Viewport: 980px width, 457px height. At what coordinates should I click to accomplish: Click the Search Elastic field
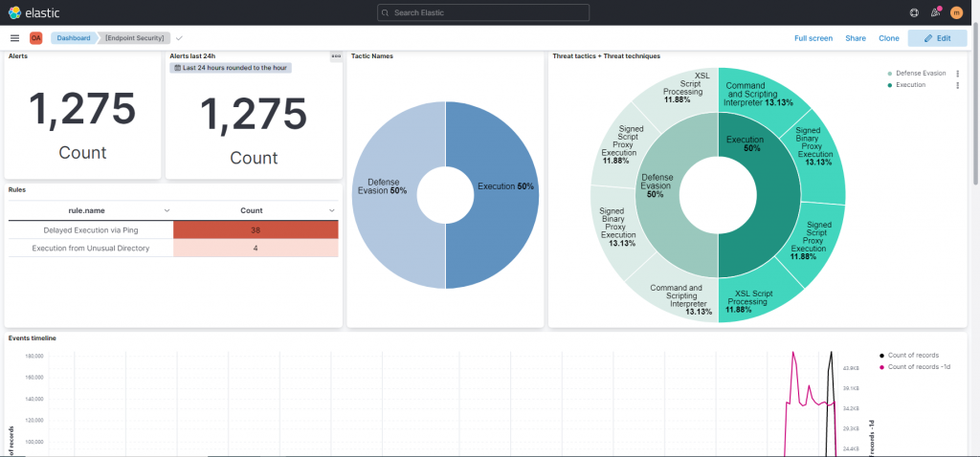(483, 12)
